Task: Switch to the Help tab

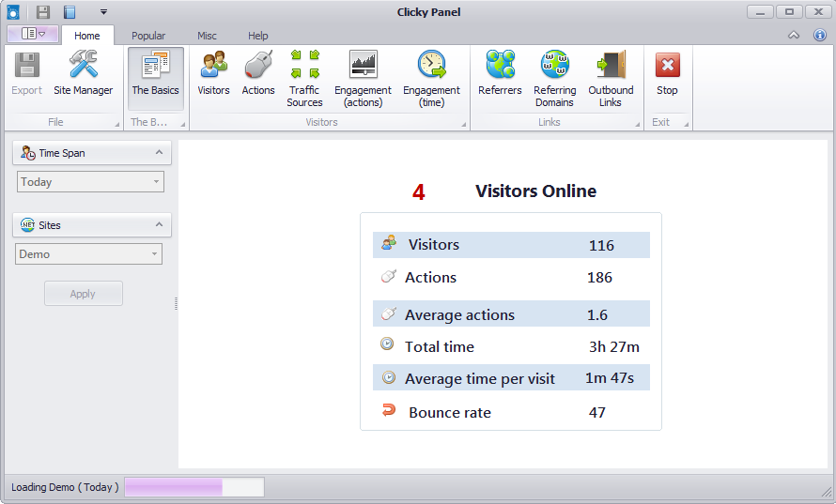Action: click(x=258, y=36)
